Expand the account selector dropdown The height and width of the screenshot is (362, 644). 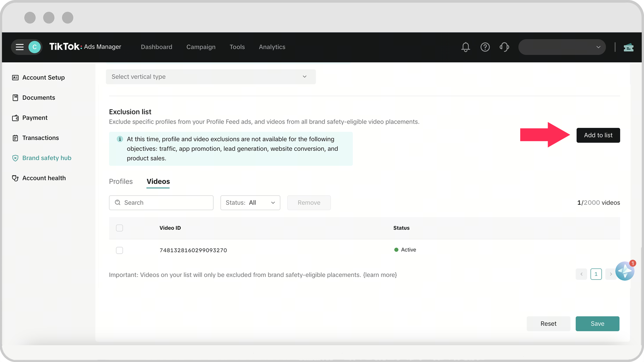tap(562, 47)
